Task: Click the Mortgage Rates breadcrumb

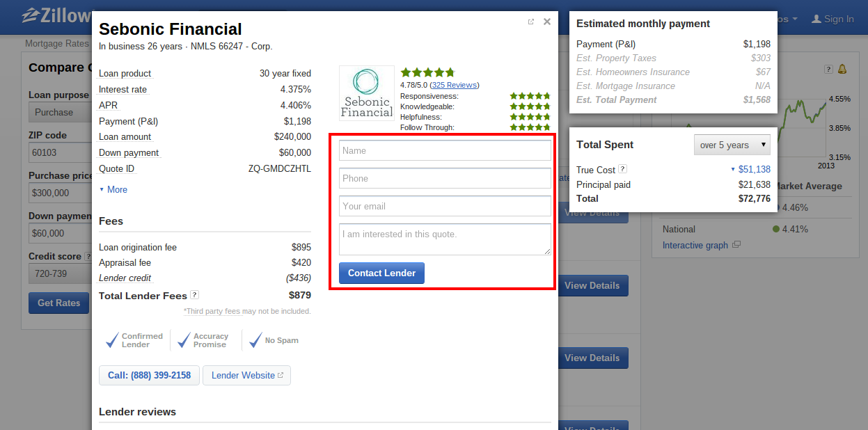Action: 57,43
